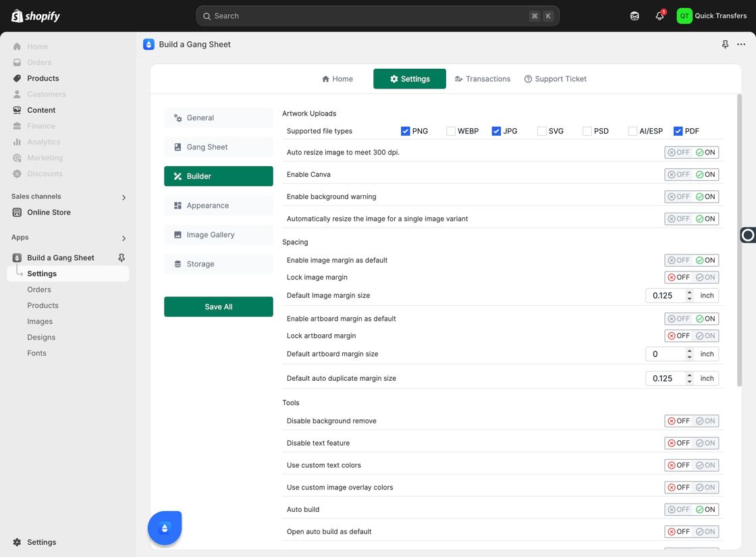Click the Analytics bar chart icon
Viewport: 756px width, 557px height.
(17, 142)
